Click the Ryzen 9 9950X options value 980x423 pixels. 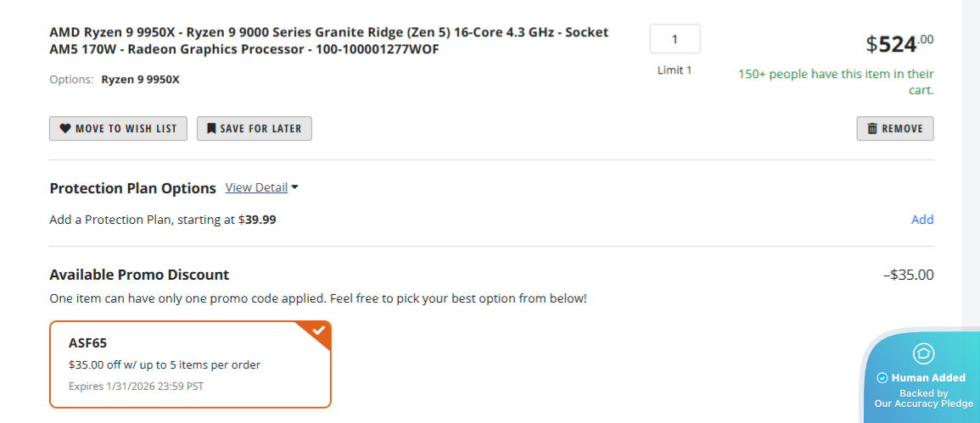point(141,80)
